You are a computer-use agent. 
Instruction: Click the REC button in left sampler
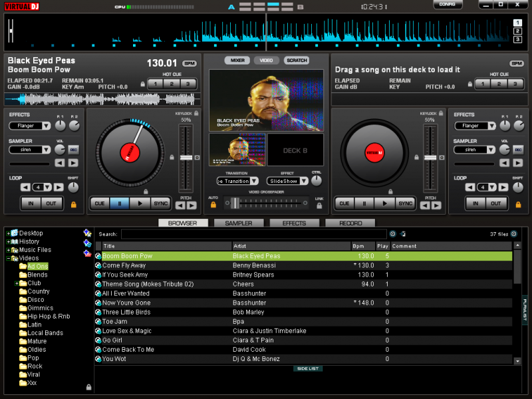point(73,150)
